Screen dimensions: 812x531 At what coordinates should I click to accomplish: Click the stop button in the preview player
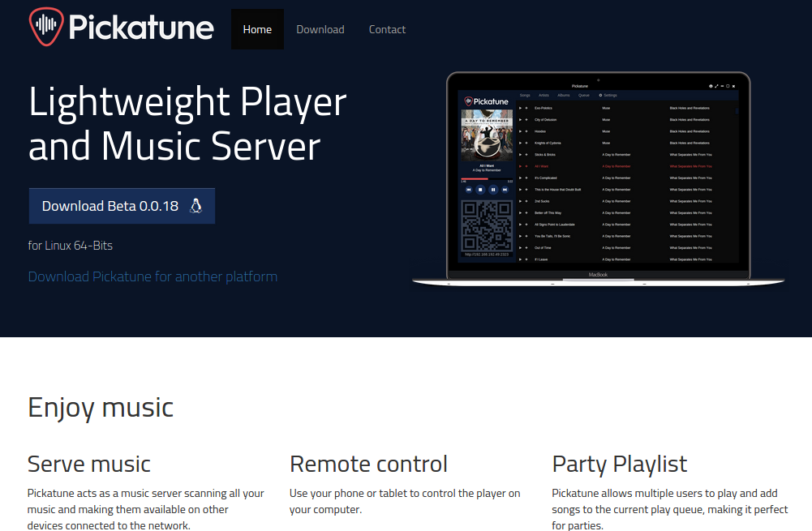(x=480, y=190)
